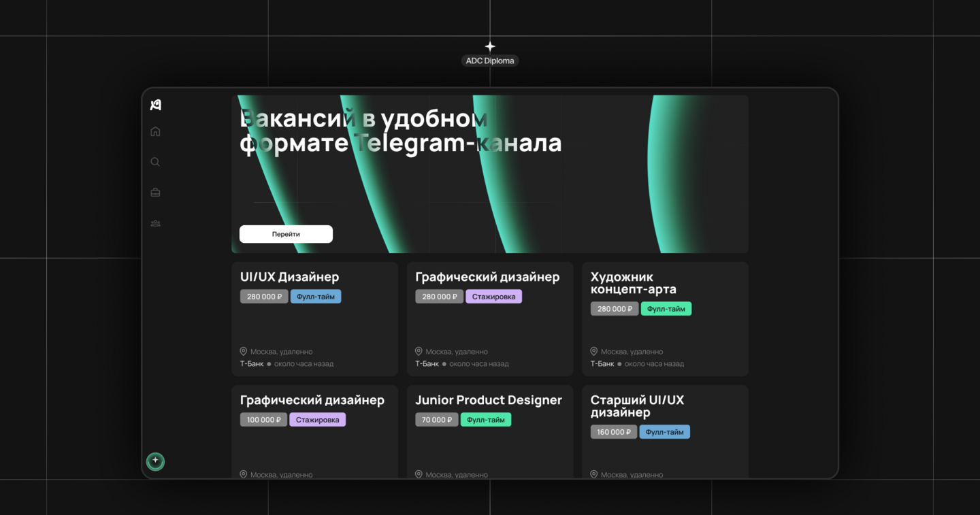Select Фулл-тайм tag on UI/UX Дизайнер card

316,297
